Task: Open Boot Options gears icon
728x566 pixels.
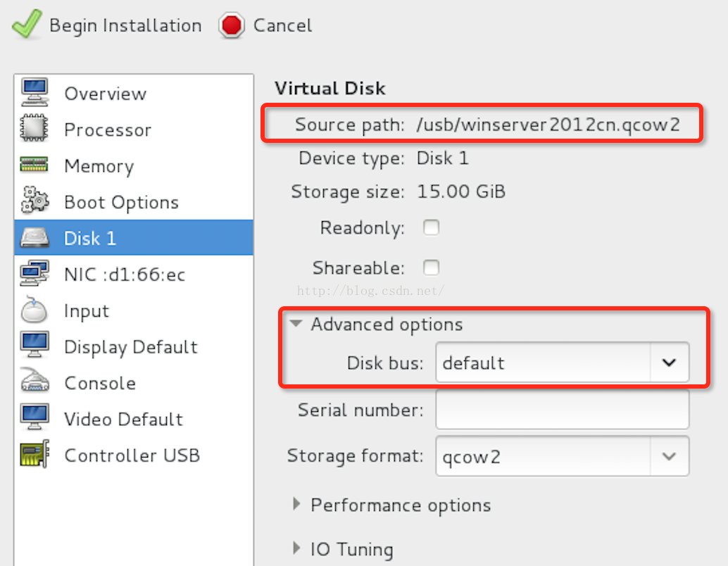Action: coord(34,201)
